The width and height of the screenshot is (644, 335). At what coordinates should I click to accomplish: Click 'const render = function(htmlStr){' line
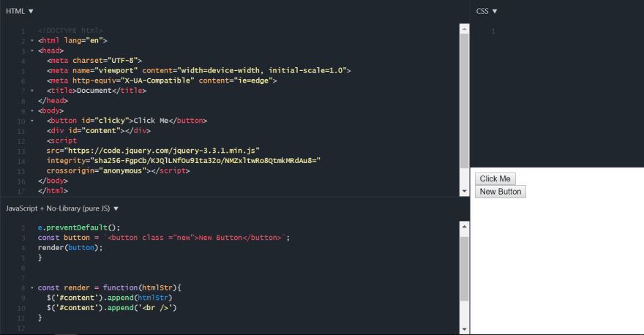coord(109,287)
